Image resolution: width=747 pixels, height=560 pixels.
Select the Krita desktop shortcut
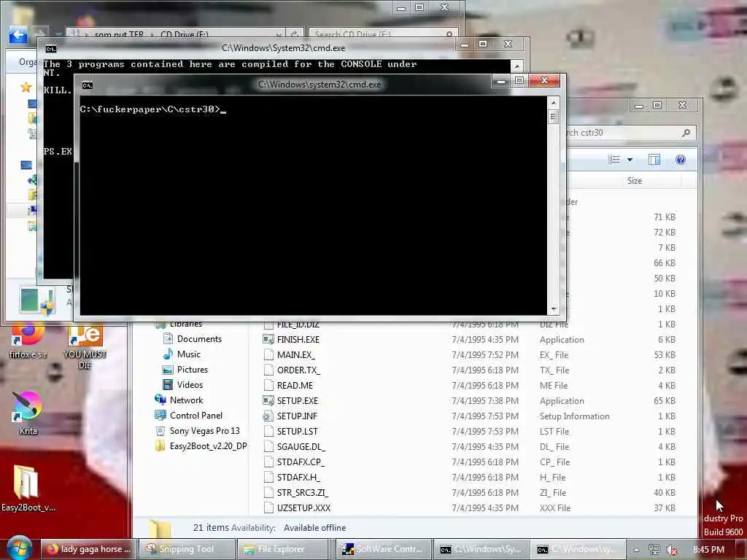coord(28,413)
